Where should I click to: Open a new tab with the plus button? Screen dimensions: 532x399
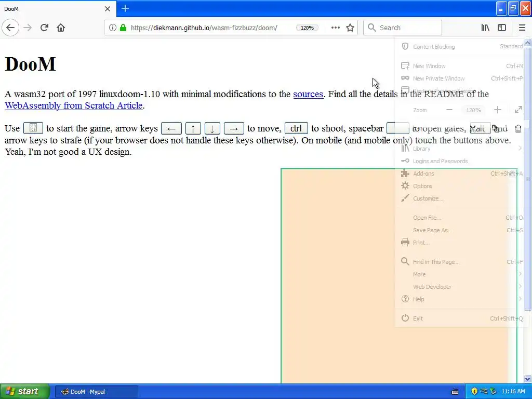(125, 8)
